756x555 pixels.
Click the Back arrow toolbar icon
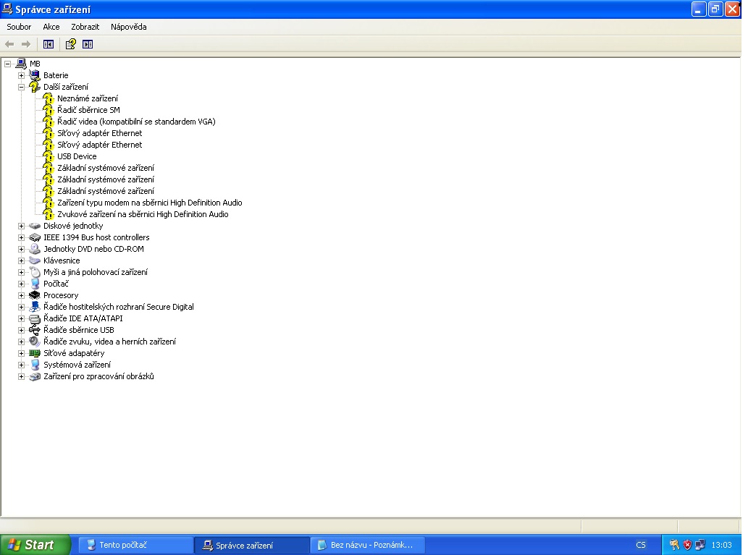click(9, 44)
